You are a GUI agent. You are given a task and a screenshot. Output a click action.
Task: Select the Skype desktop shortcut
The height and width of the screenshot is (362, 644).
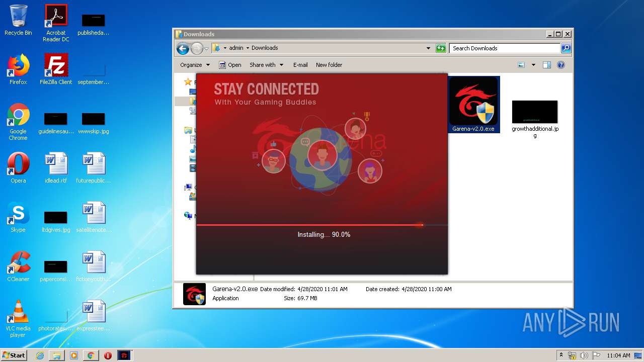tap(18, 217)
